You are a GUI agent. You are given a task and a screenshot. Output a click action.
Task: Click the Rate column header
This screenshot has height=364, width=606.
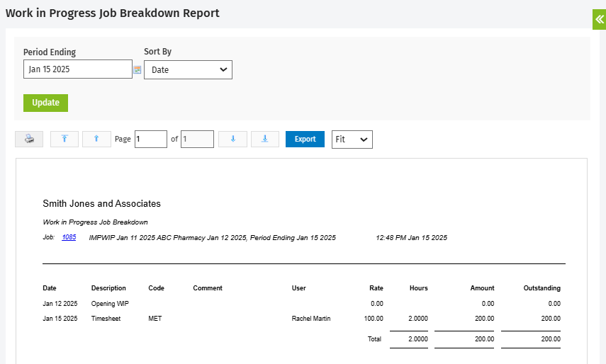[x=376, y=288]
